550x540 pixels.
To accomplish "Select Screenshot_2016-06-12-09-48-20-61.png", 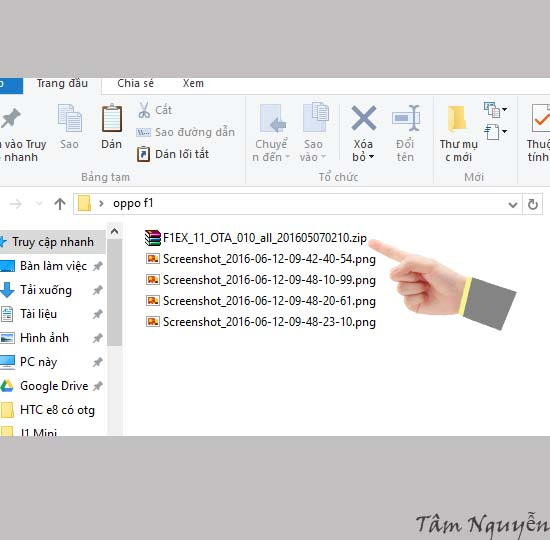I will click(x=261, y=301).
